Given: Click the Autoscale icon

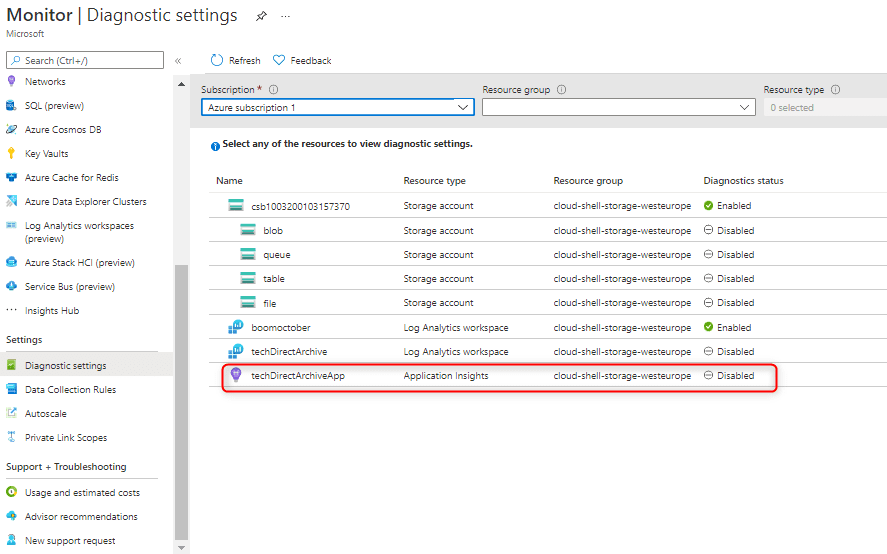Looking at the screenshot, I should (x=11, y=413).
